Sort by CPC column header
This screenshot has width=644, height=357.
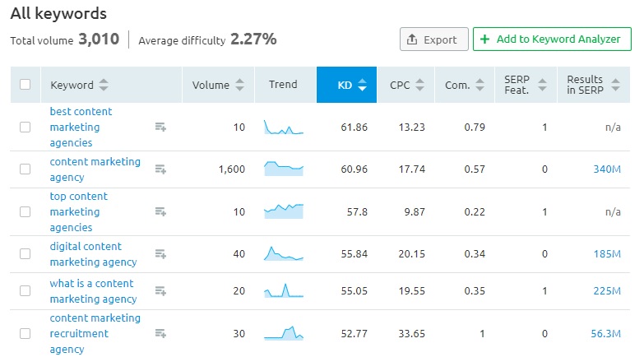tap(406, 85)
